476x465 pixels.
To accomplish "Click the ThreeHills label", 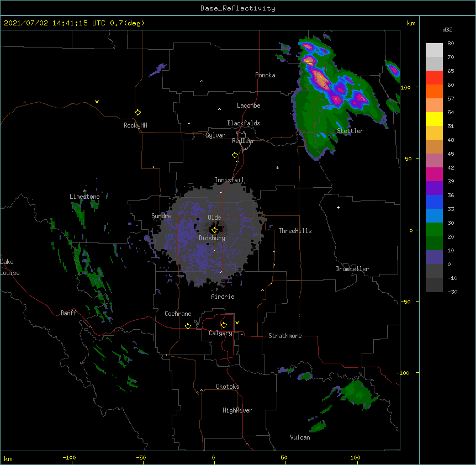I will point(295,231).
